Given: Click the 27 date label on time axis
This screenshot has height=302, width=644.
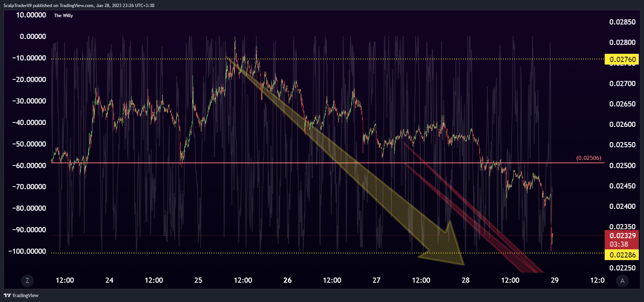Looking at the screenshot, I should coord(376,280).
